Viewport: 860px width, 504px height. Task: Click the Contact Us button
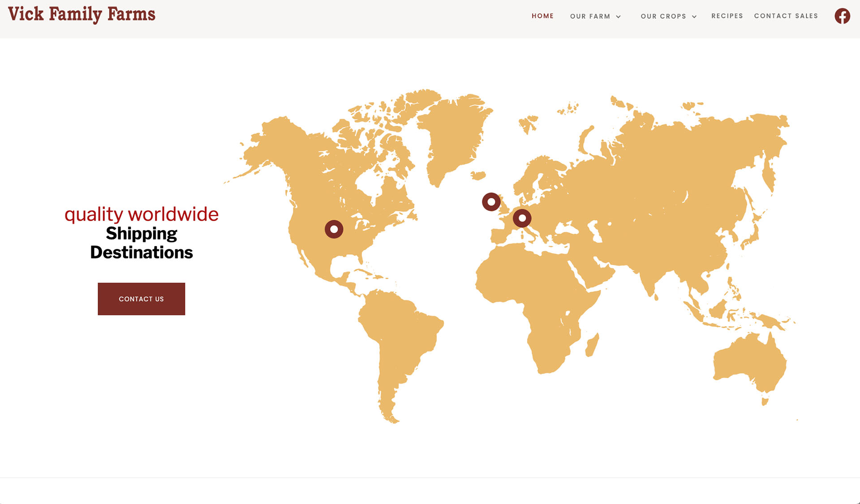coord(142,299)
